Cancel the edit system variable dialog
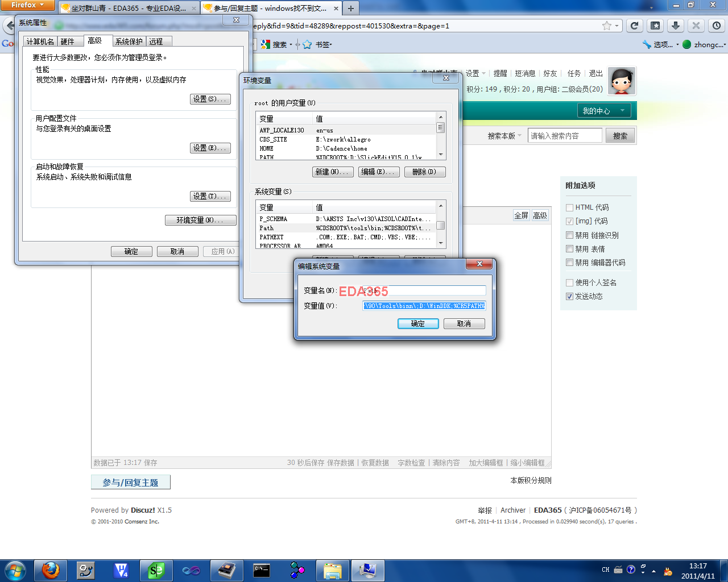 (x=464, y=323)
